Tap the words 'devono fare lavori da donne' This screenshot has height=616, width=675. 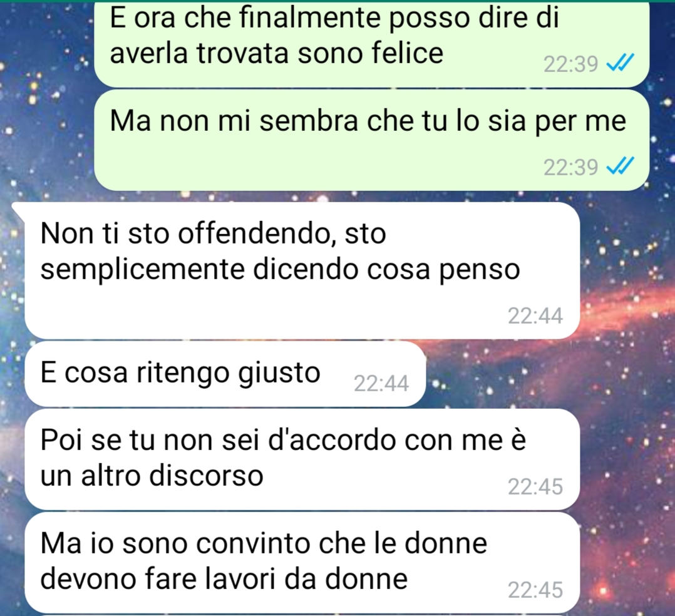(x=224, y=579)
